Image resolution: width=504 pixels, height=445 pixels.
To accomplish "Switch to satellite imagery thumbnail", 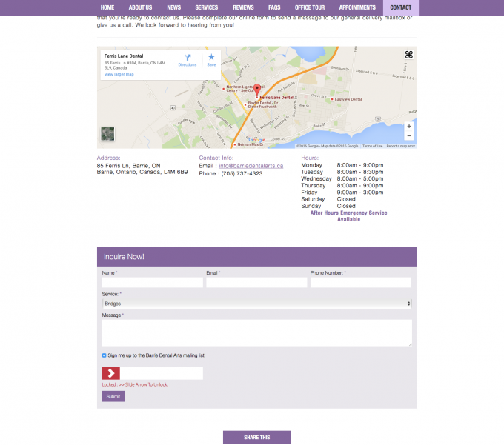I will click(108, 134).
